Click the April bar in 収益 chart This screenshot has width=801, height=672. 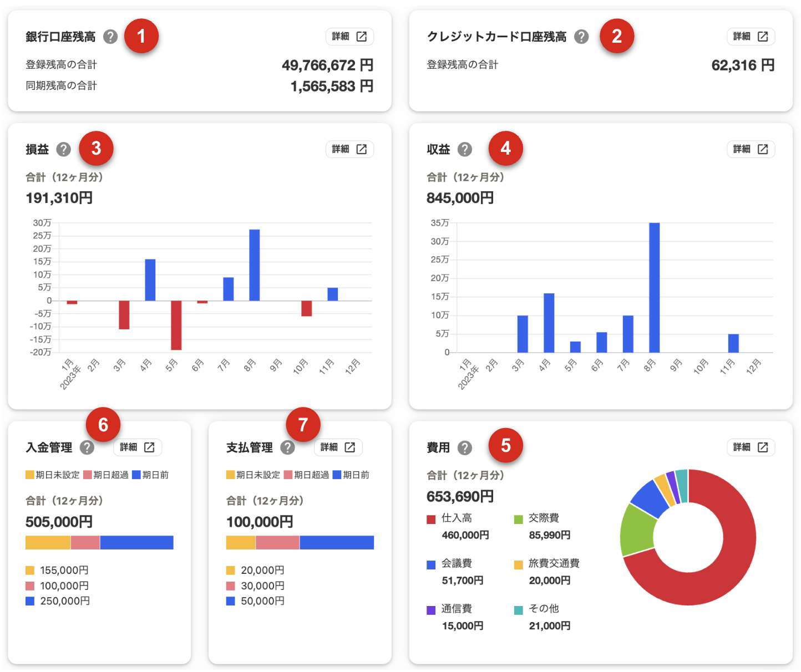coord(549,323)
